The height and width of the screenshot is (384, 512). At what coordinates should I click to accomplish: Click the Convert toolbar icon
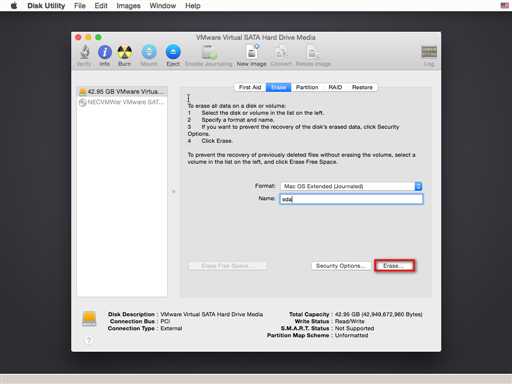[x=281, y=55]
